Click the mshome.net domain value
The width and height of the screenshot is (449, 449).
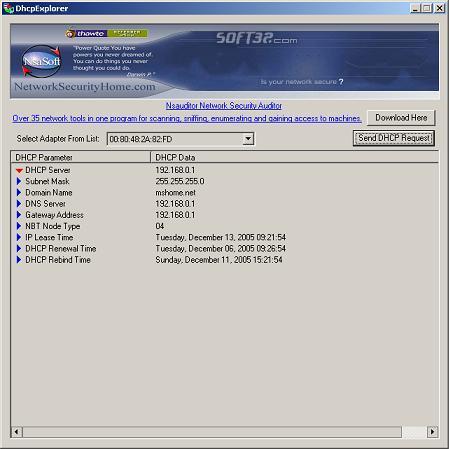click(x=175, y=193)
